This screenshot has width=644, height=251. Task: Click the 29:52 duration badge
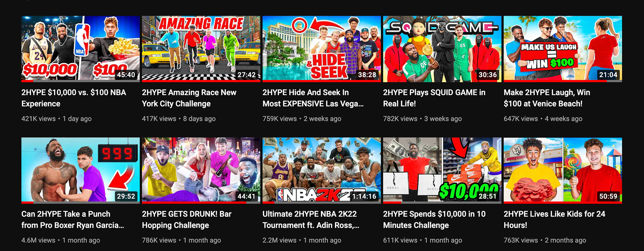tap(126, 196)
